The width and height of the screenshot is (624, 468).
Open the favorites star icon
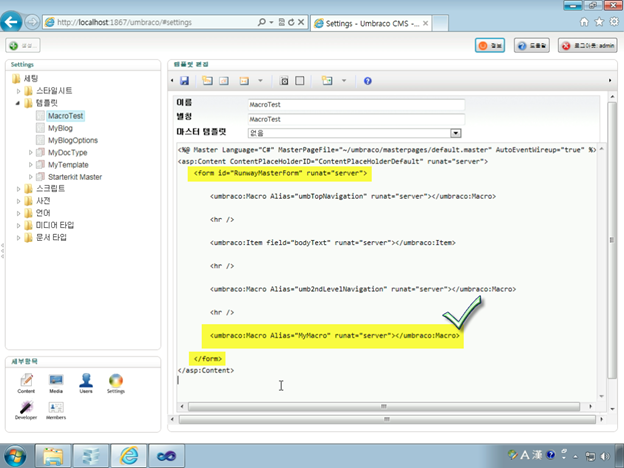(x=599, y=22)
